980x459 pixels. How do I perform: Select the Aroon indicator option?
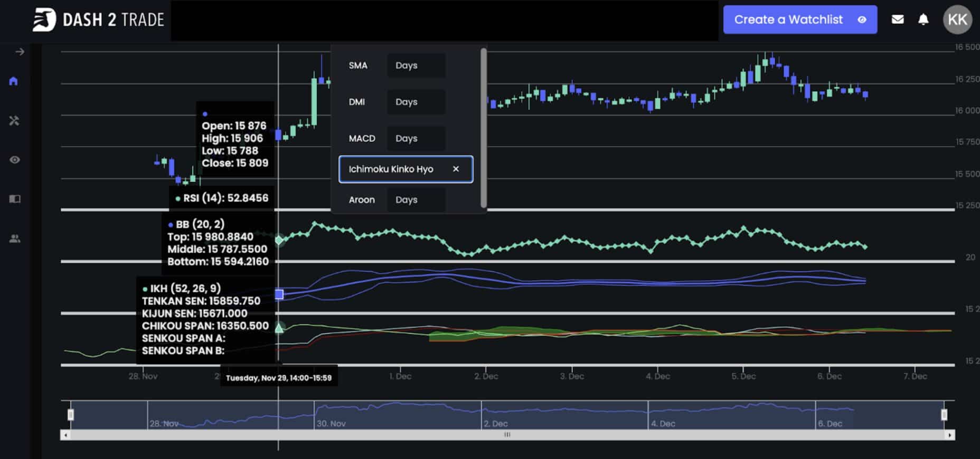coord(362,200)
